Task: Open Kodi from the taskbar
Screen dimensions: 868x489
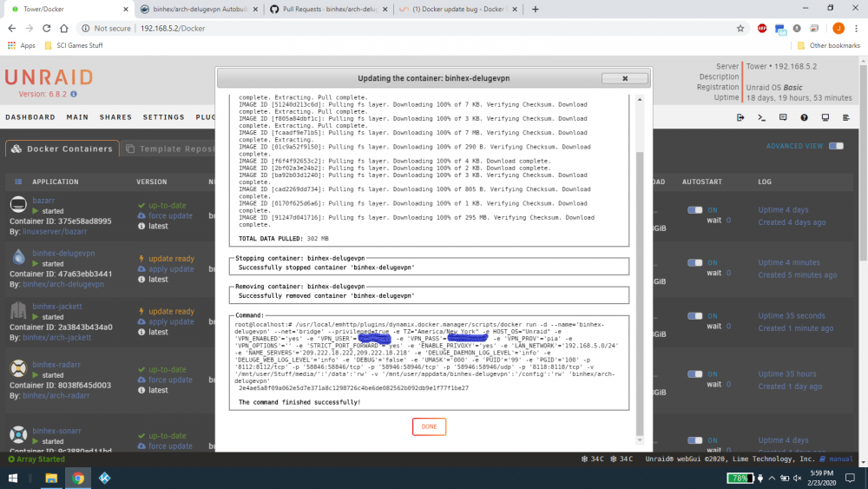Action: coord(104,478)
